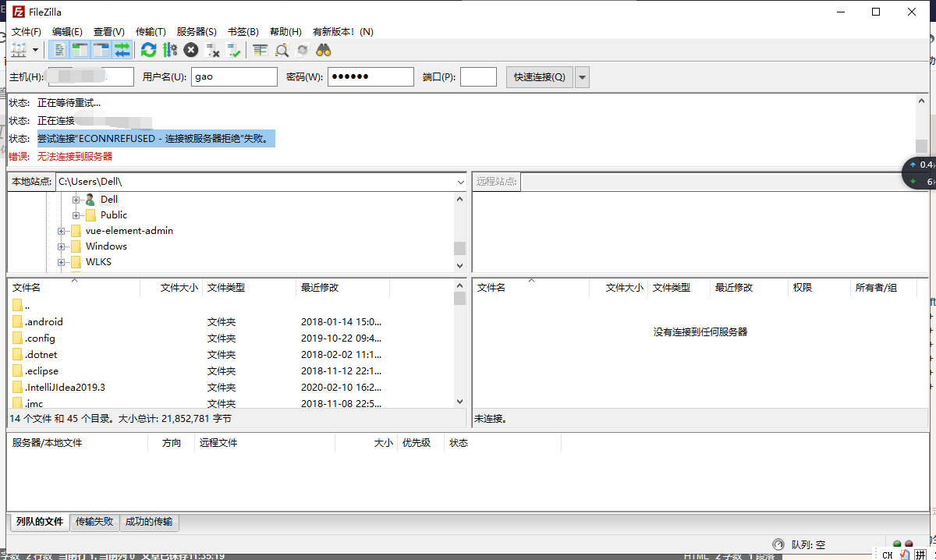
Task: Toggle synchronized browsing
Action: [x=303, y=50]
